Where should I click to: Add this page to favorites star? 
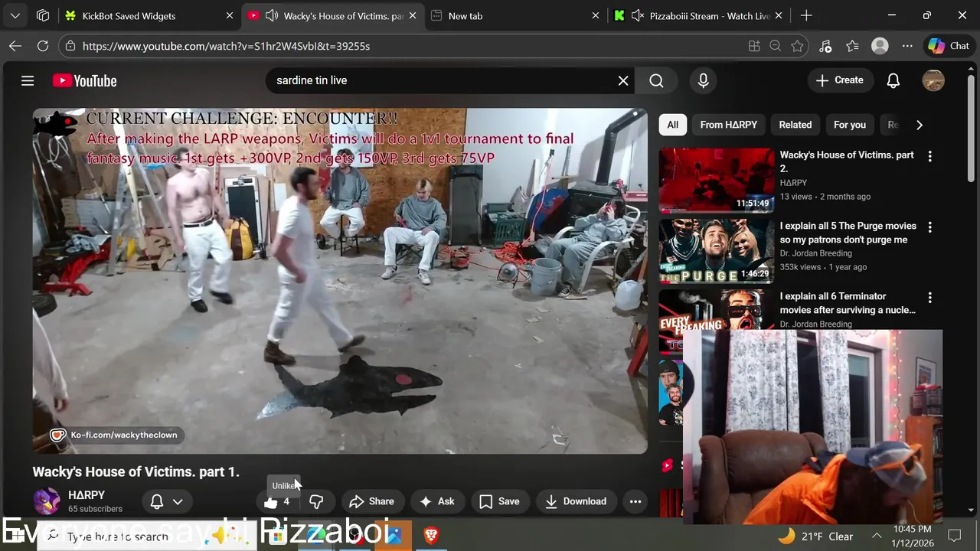[x=797, y=46]
